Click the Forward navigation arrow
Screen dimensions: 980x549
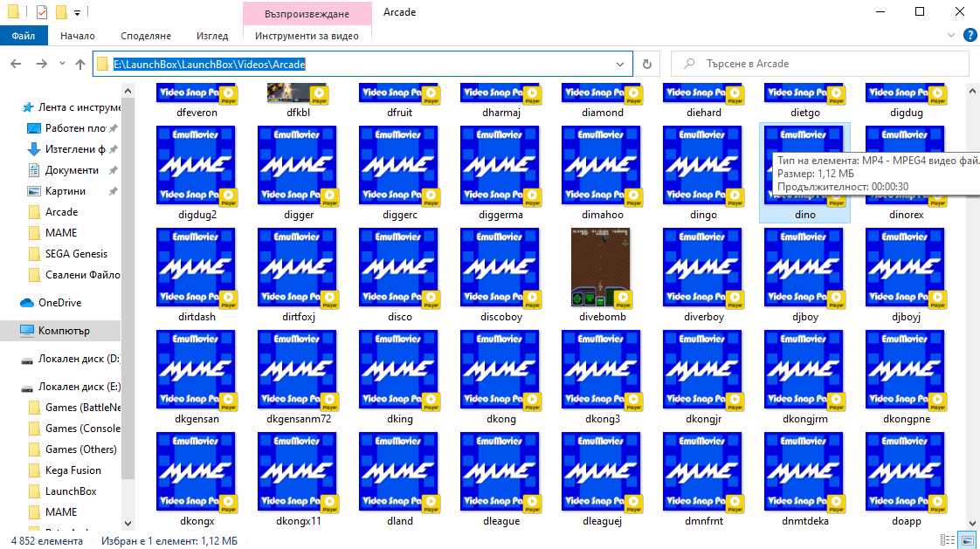coord(41,64)
